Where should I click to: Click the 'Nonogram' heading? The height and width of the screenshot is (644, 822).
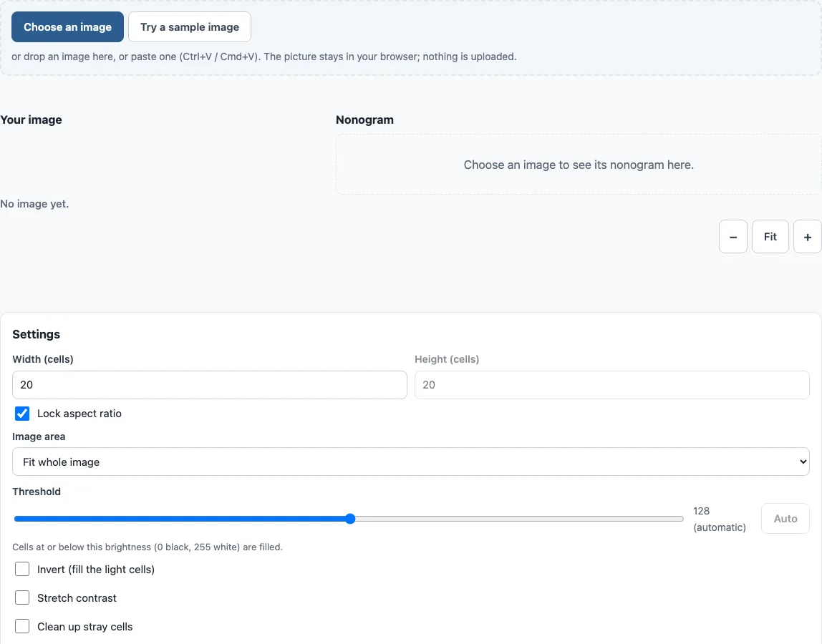click(x=365, y=119)
